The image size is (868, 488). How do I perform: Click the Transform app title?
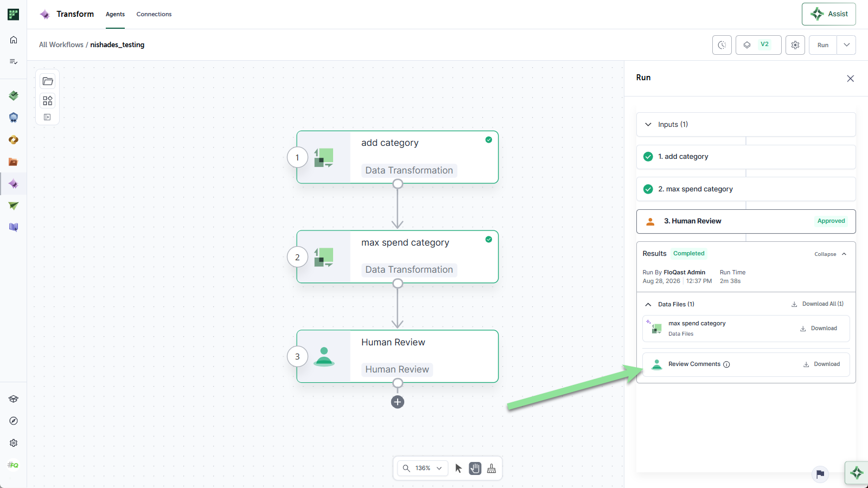(75, 14)
